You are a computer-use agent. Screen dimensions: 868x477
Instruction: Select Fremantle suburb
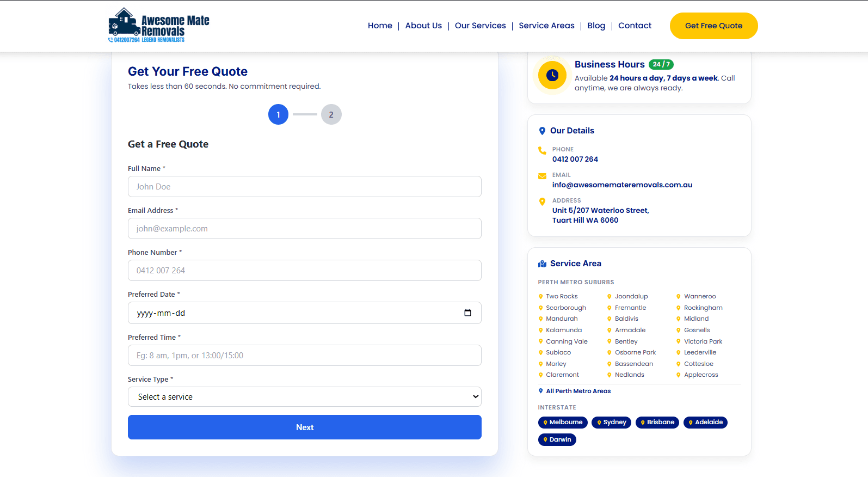[x=630, y=308]
